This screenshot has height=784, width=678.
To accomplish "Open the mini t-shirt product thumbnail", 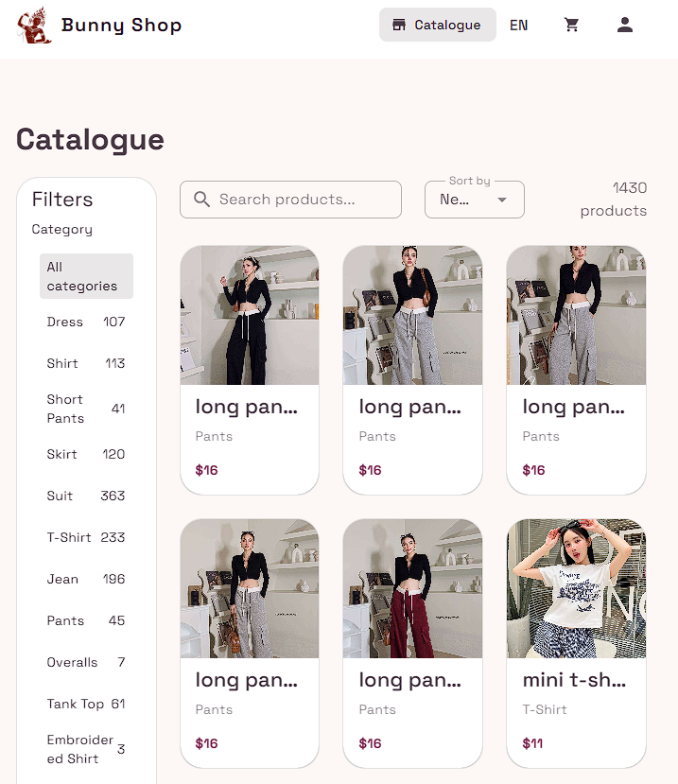I will (576, 588).
